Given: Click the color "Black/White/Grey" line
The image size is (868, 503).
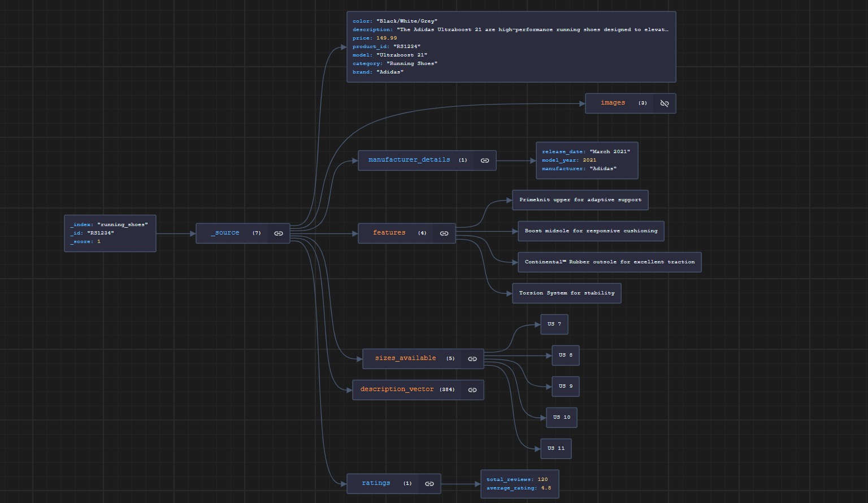Looking at the screenshot, I should tap(395, 21).
